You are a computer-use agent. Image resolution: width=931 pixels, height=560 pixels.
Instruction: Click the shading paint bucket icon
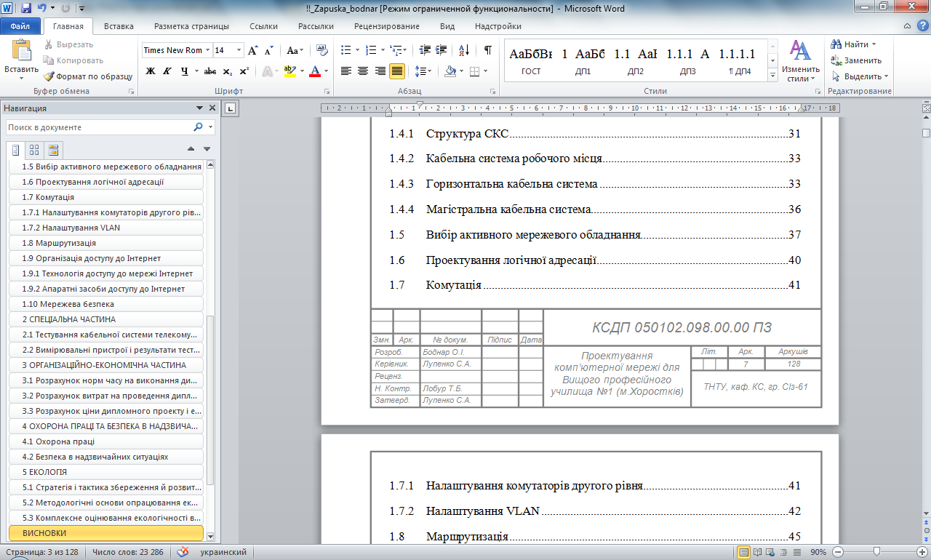pyautogui.click(x=449, y=71)
